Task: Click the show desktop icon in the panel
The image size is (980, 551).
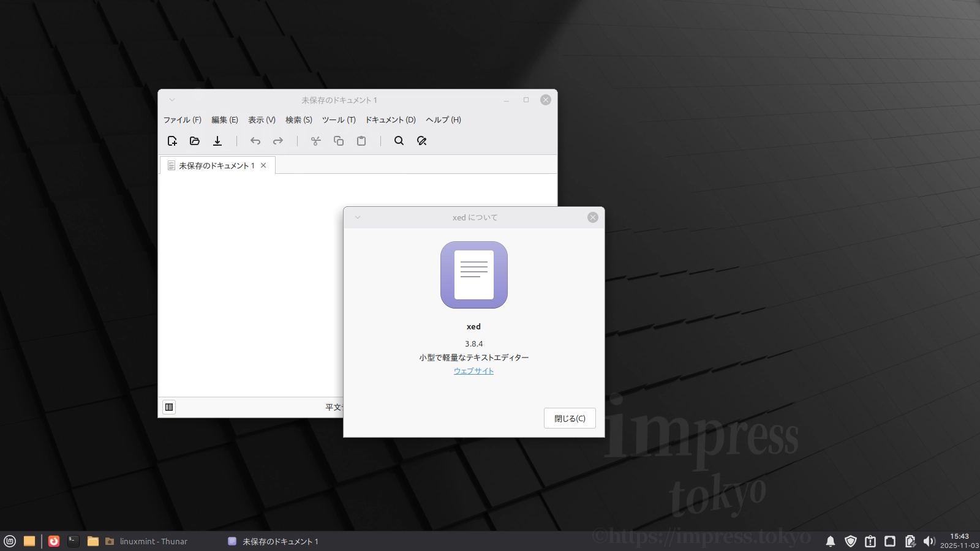Action: [29, 541]
